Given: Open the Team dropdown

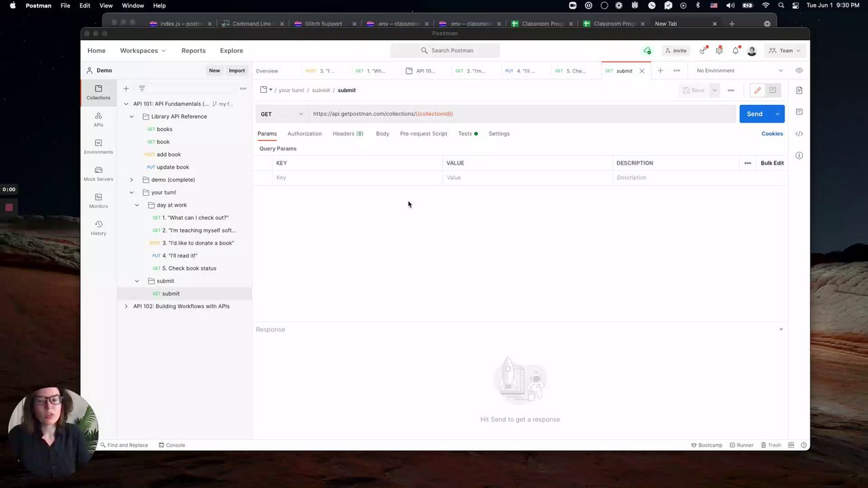Looking at the screenshot, I should pos(785,51).
